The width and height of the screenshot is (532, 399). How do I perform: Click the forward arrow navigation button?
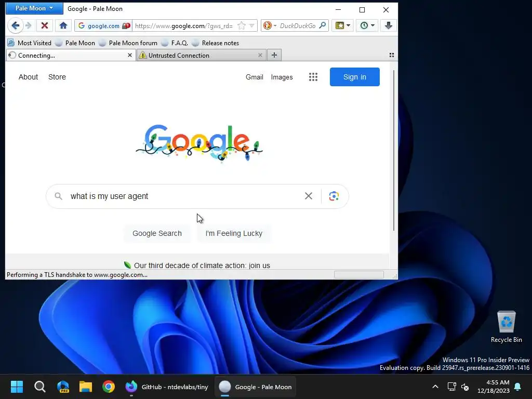(x=29, y=25)
